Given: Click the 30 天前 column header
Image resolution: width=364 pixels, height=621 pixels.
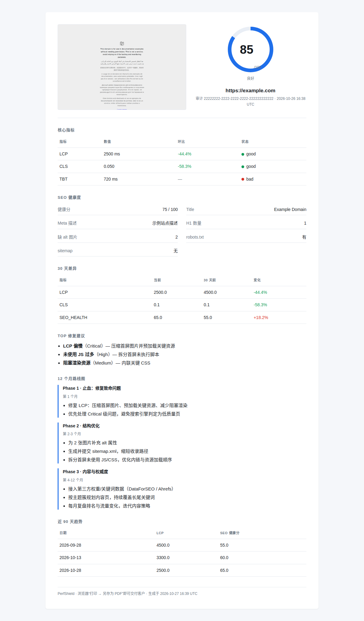Looking at the screenshot, I should point(210,280).
